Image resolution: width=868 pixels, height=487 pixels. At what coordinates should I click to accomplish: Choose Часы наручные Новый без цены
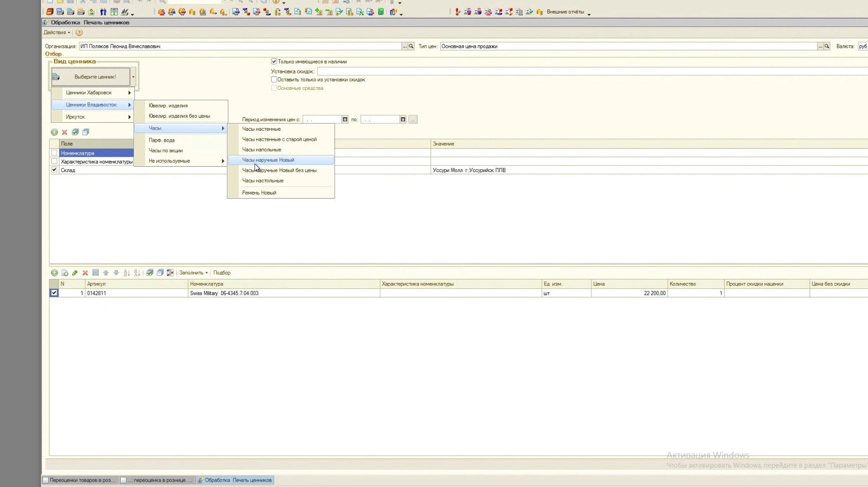[281, 171]
